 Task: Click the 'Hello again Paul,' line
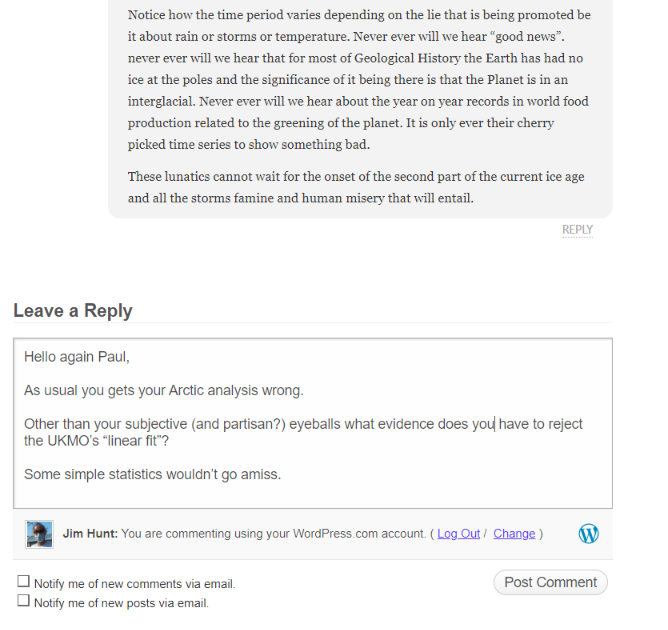pyautogui.click(x=77, y=357)
